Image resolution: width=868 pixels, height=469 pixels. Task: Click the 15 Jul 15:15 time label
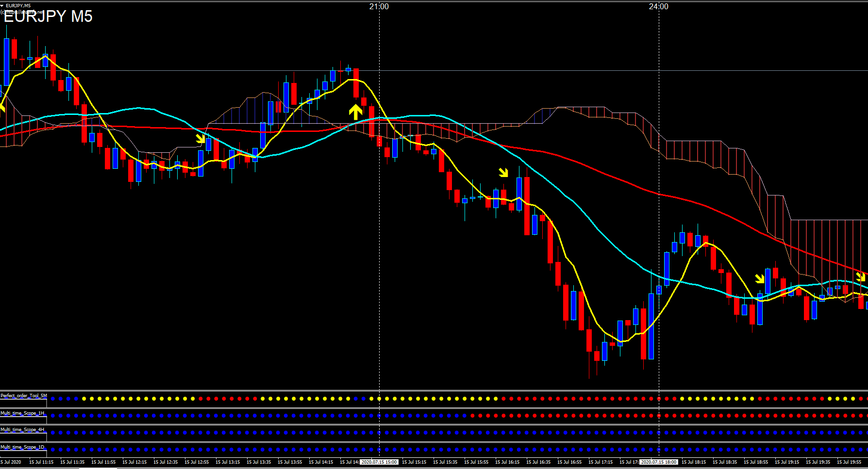pos(414,462)
